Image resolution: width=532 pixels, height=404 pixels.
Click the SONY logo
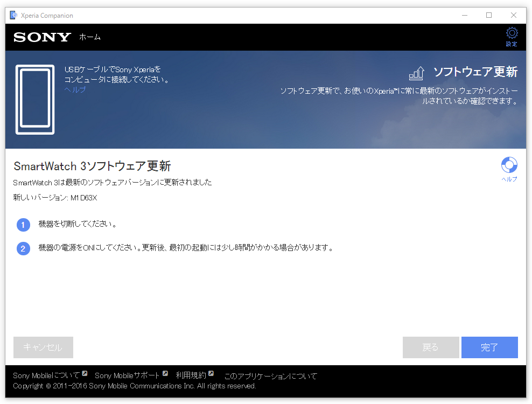(42, 37)
